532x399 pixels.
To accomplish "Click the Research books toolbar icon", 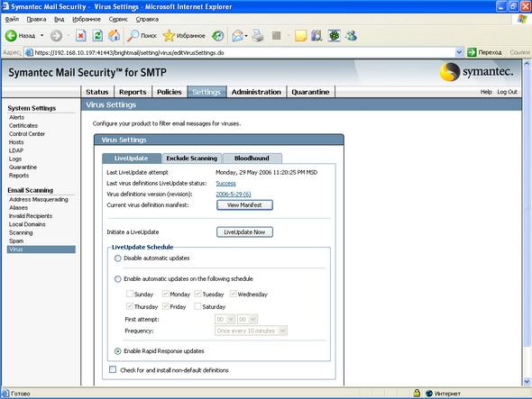I will tap(316, 36).
